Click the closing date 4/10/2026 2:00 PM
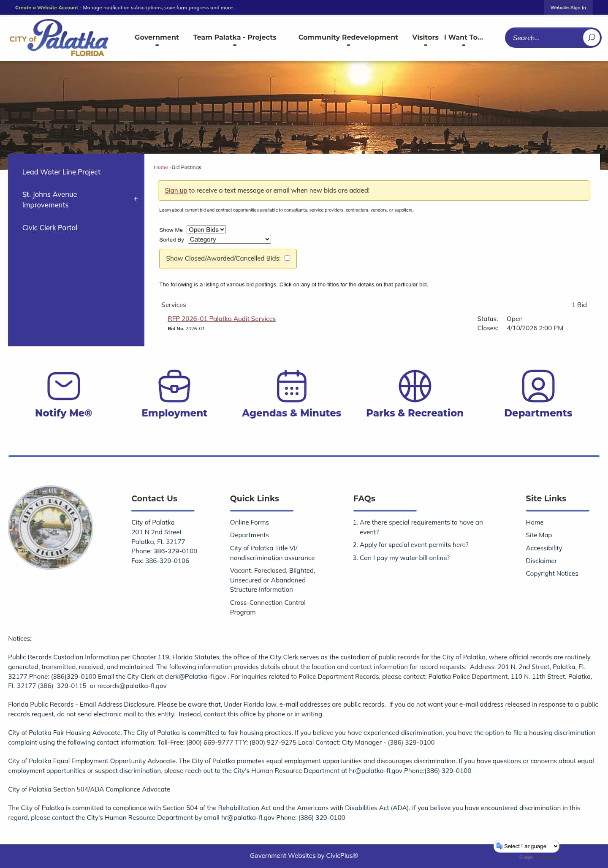Screen dimensions: 608x868 click(535, 328)
